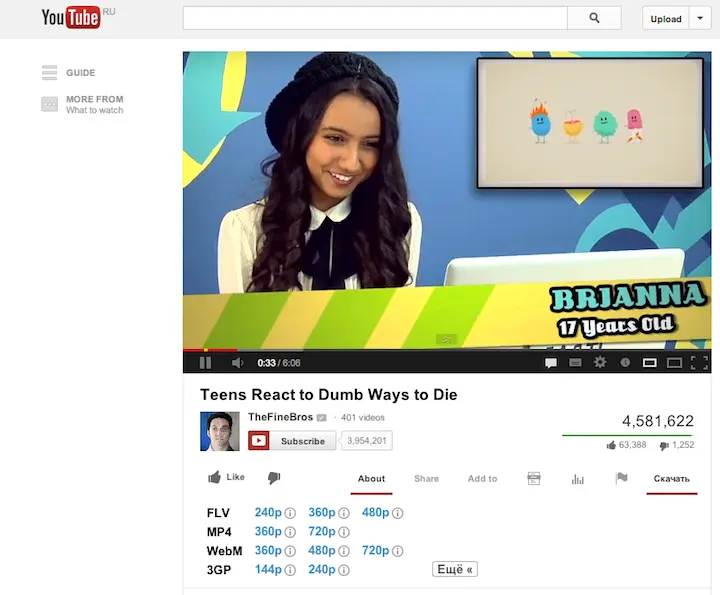
Task: Click the search magnifier button
Action: point(595,18)
